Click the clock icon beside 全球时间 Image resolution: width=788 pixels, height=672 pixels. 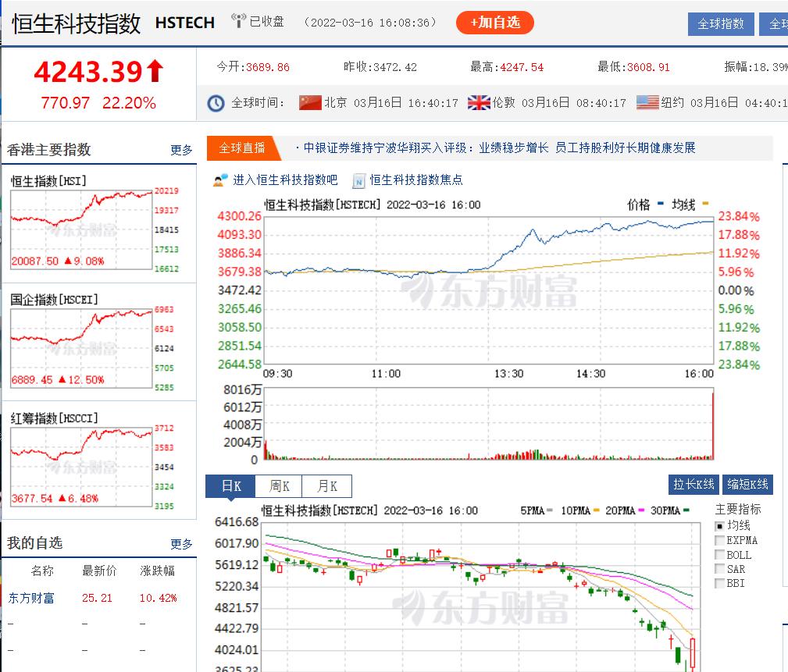216,104
